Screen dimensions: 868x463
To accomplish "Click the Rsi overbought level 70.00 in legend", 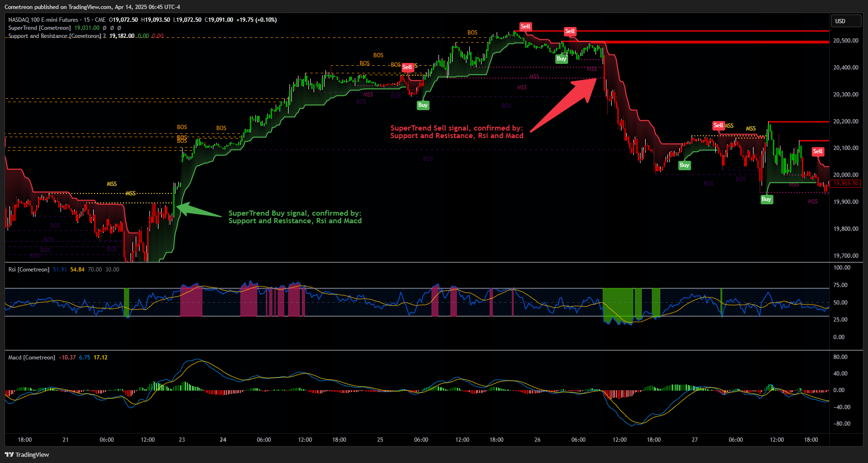I will coord(95,270).
